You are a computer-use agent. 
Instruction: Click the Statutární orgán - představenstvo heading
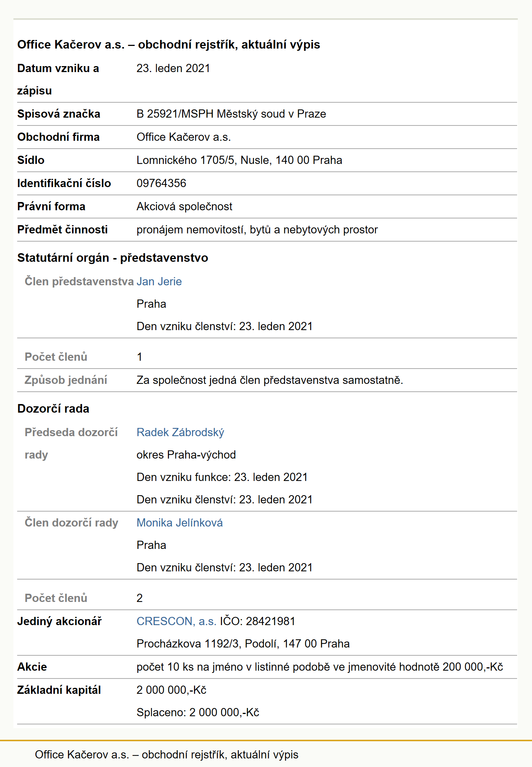click(x=113, y=258)
